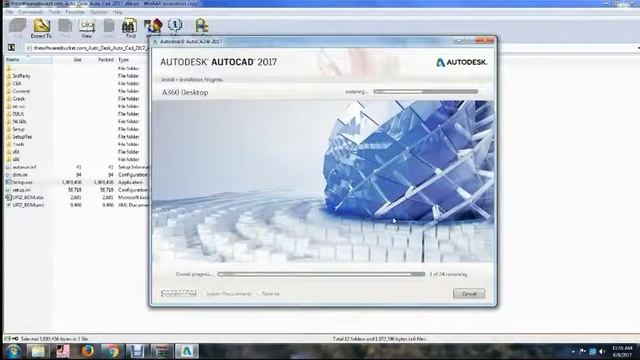Open the Options menu in WinRAR

[x=99, y=12]
